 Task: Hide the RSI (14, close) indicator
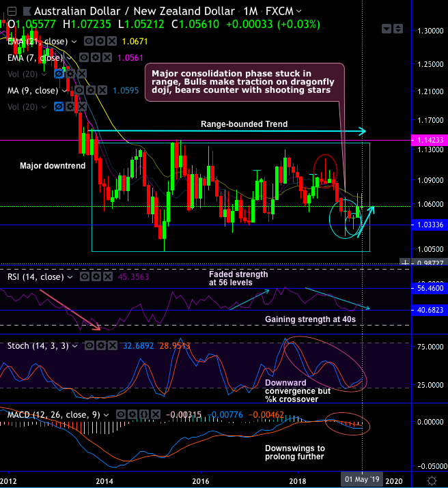(85, 276)
